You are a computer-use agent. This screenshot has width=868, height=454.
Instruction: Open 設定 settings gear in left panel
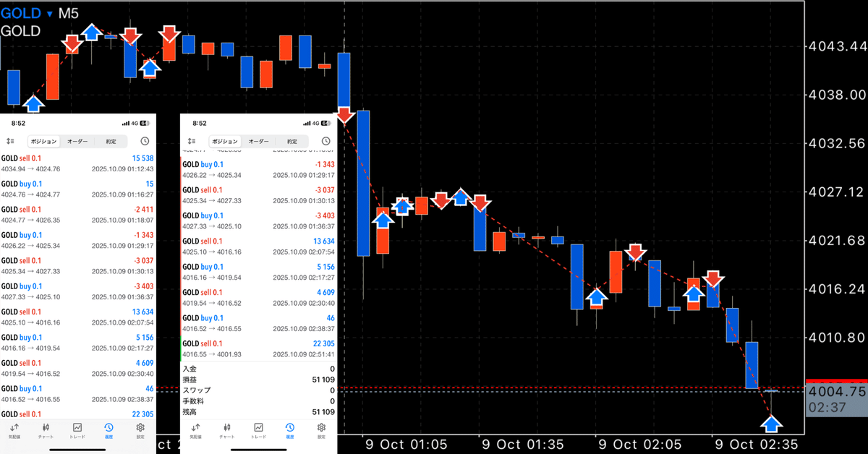141,431
